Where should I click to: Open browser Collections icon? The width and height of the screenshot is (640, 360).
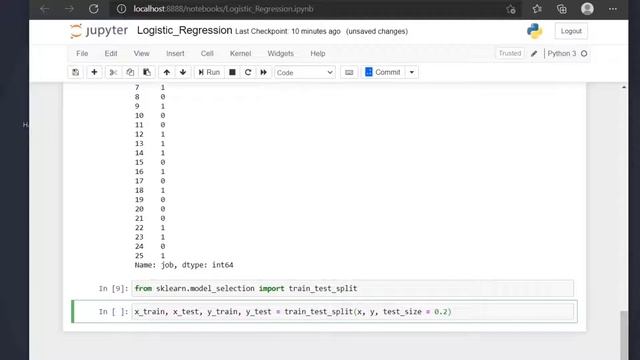(x=562, y=9)
